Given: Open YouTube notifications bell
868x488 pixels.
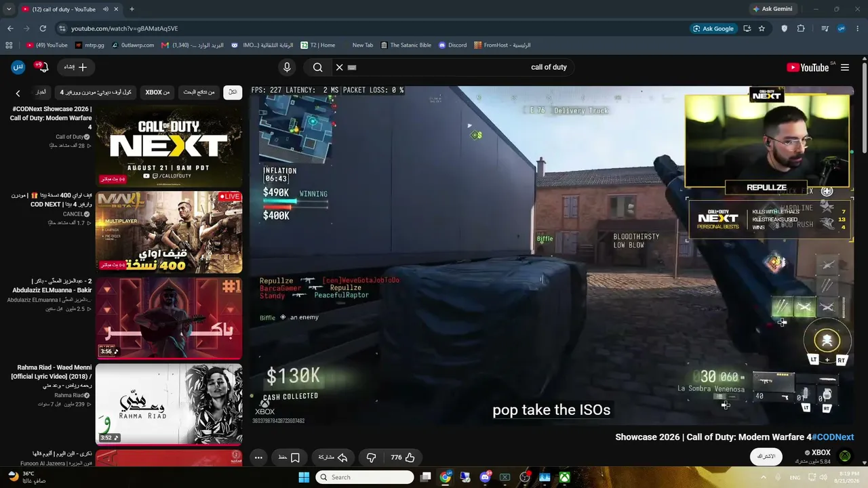Looking at the screenshot, I should (x=43, y=67).
